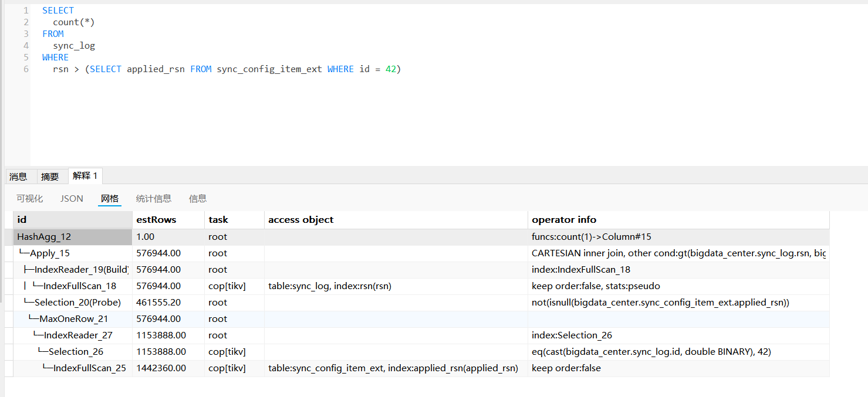Select the HashAgg_12 row
The width and height of the screenshot is (868, 397).
[44, 237]
